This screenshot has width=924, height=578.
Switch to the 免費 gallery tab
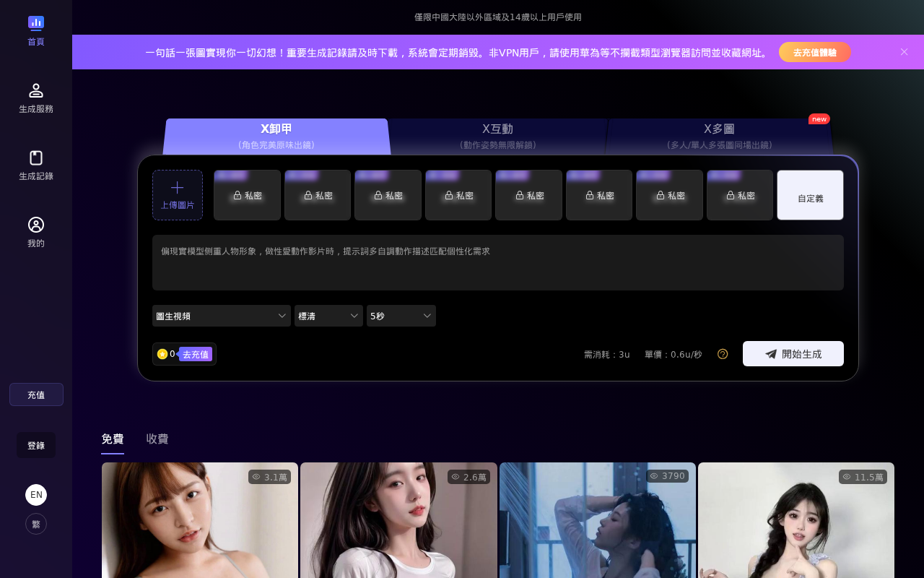113,439
